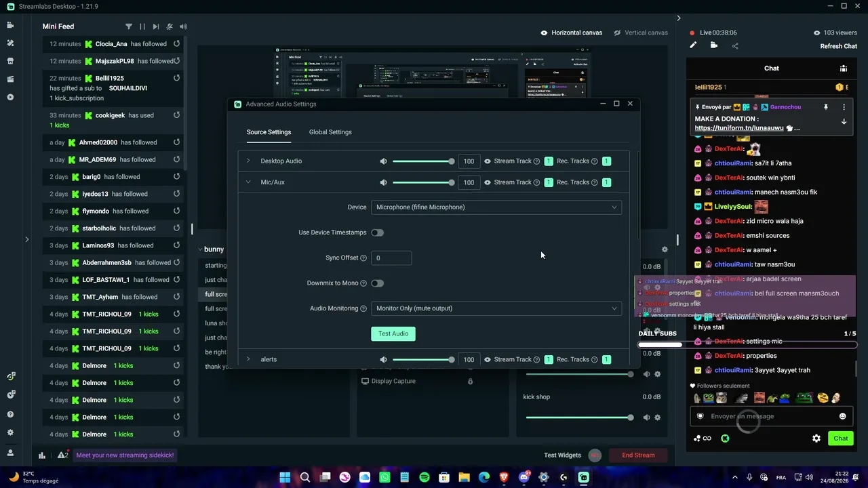Toggle Mic/Aux stream visibility eye
This screenshot has height=488, width=868.
coord(487,182)
